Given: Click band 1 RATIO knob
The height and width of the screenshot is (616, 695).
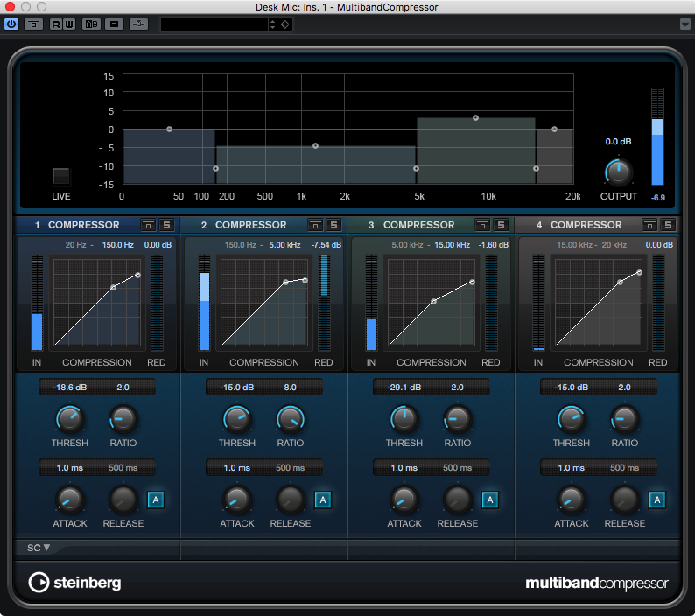Looking at the screenshot, I should tap(123, 419).
